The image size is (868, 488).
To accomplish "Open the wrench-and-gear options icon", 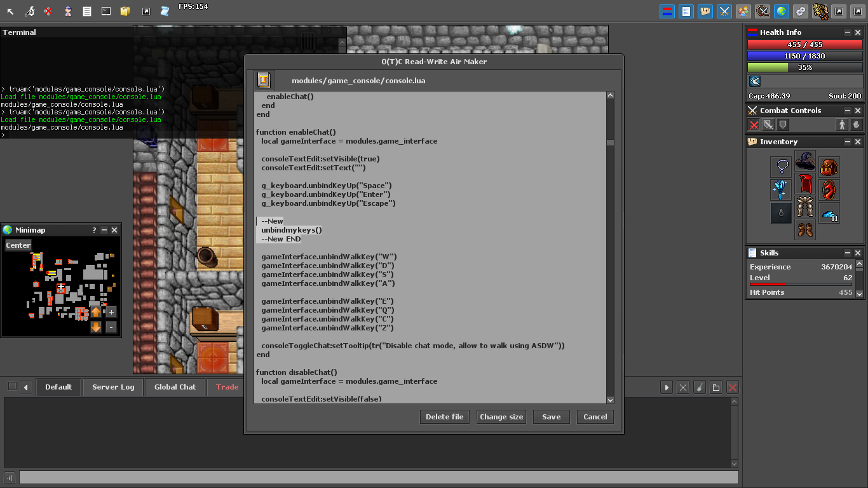I will pyautogui.click(x=30, y=11).
